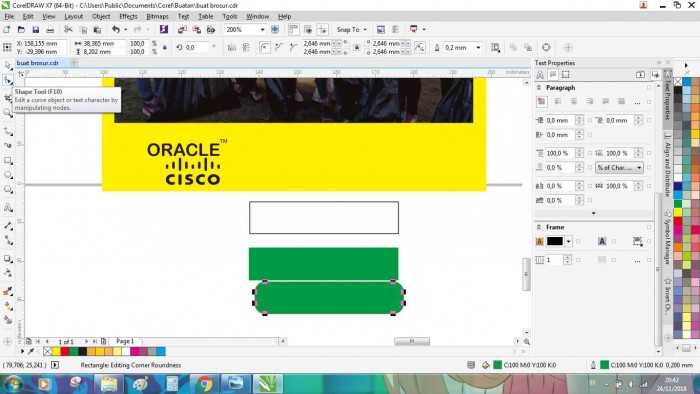Collapse the Paragraph section
The height and width of the screenshot is (394, 700).
(539, 87)
